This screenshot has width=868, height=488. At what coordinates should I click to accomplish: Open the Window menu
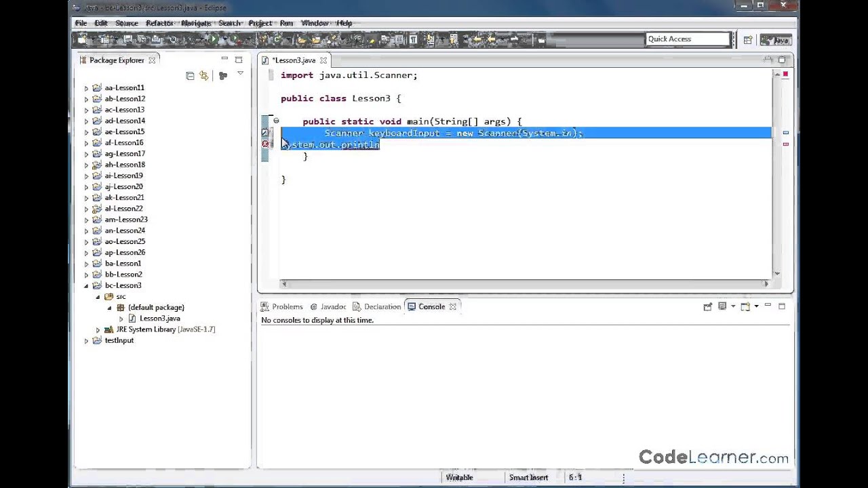315,23
